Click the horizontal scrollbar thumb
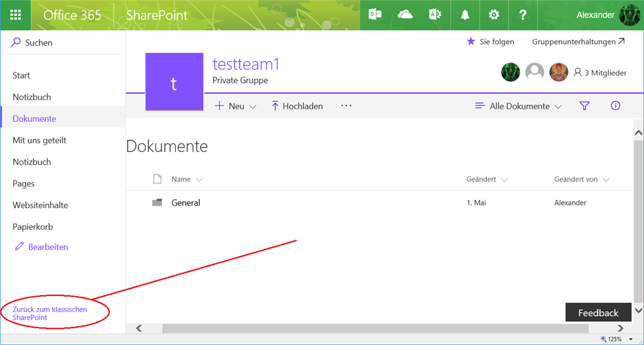This screenshot has width=644, height=345. click(x=375, y=328)
